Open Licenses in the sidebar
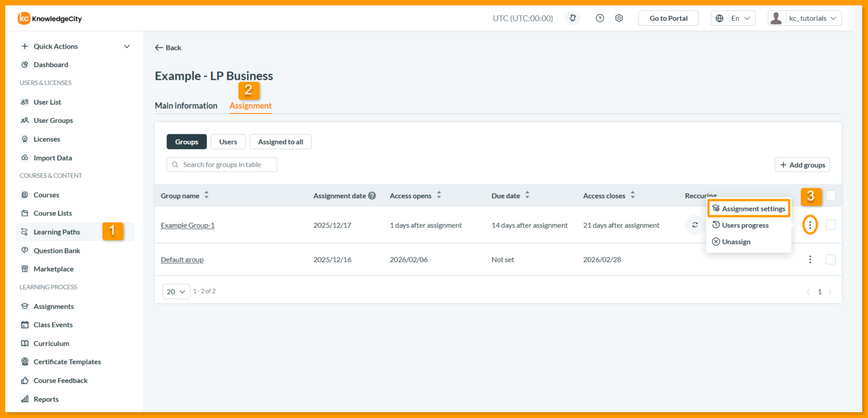This screenshot has height=418, width=868. pos(47,139)
